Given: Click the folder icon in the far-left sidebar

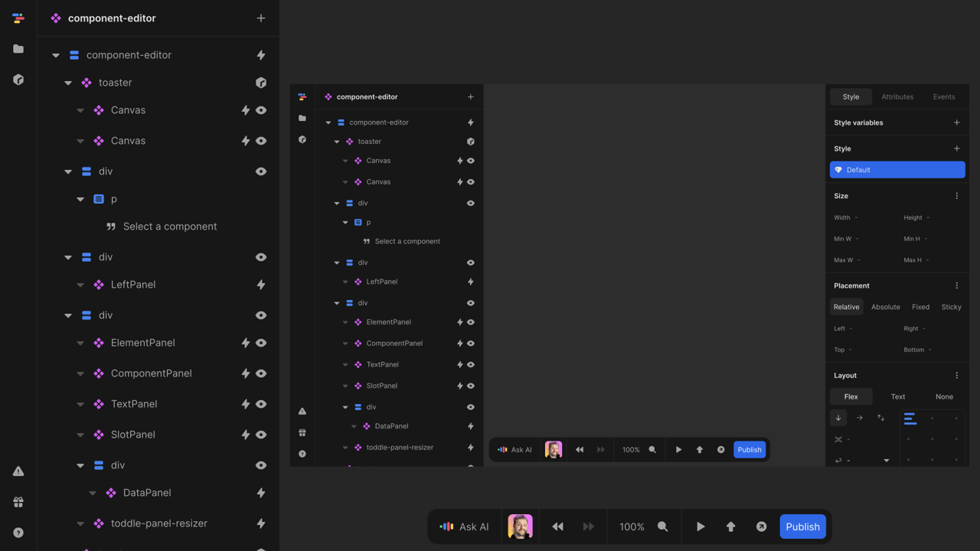Looking at the screenshot, I should (x=18, y=49).
